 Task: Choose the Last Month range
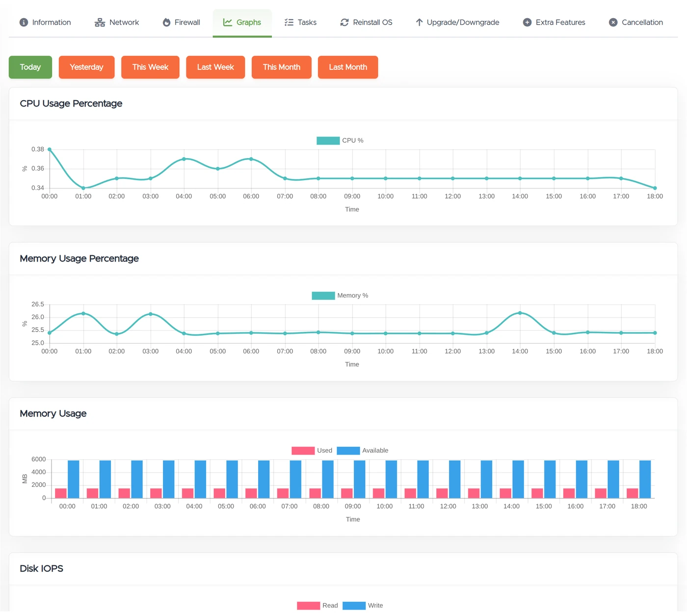pos(348,67)
